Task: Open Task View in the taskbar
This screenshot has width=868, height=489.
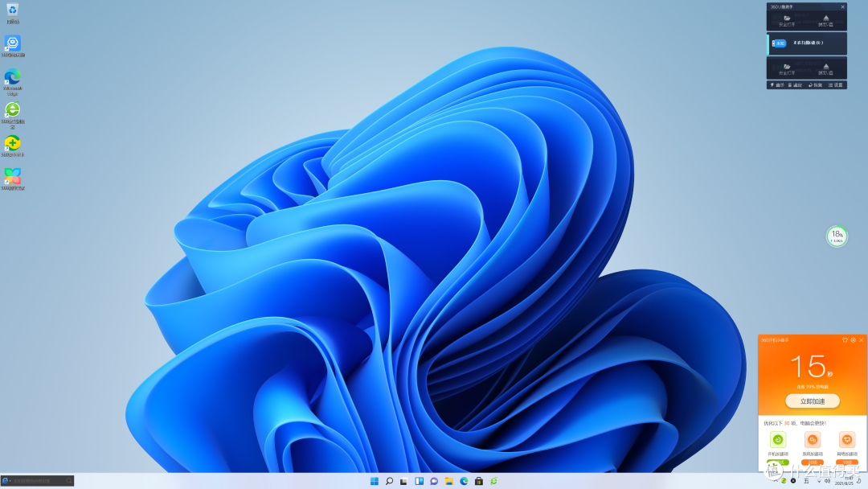Action: coord(404,481)
